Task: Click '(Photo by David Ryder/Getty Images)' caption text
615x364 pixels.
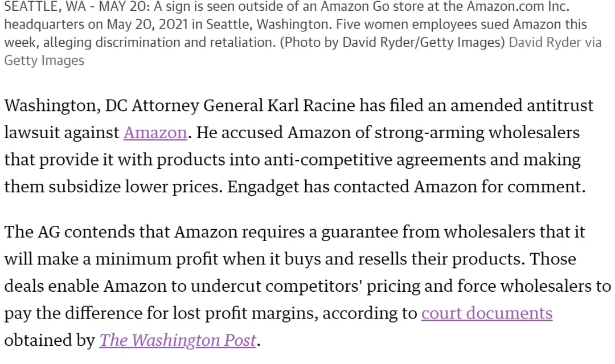Action: coord(392,42)
